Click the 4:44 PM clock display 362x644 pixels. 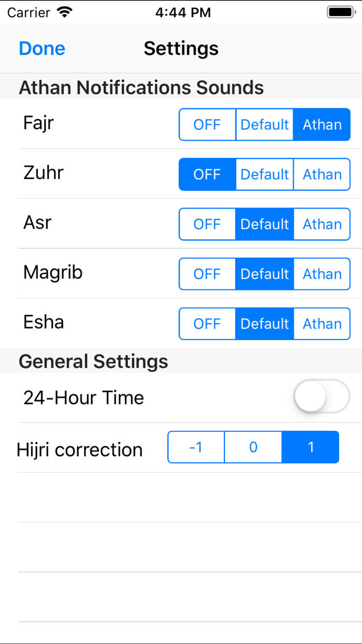click(180, 11)
